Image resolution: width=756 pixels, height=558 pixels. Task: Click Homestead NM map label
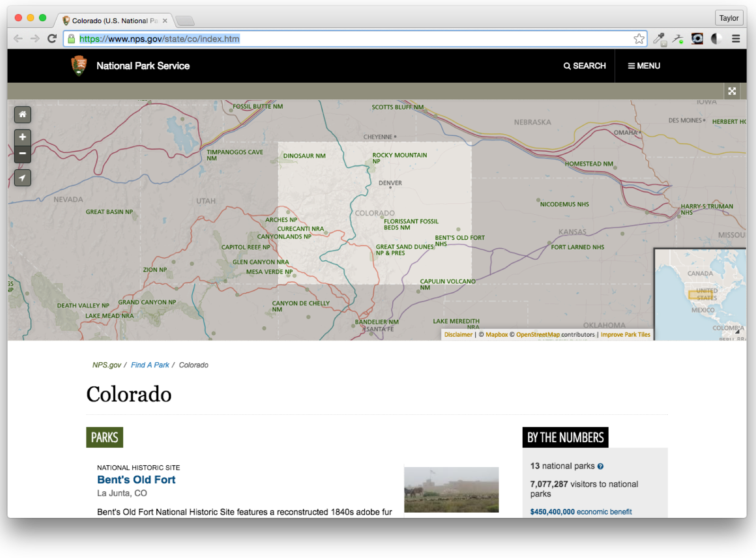(x=589, y=164)
